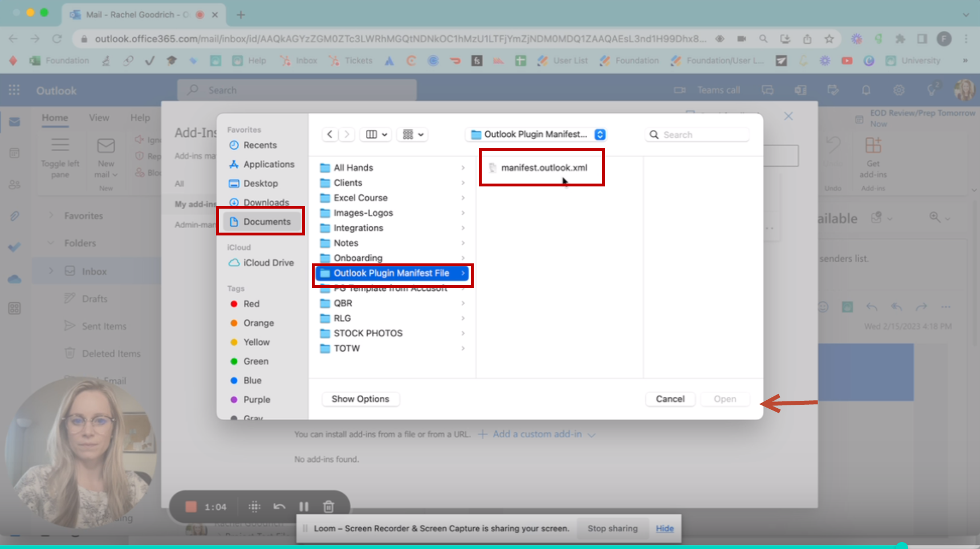Click Cancel in the file dialog
Image resolution: width=980 pixels, height=549 pixels.
[670, 398]
